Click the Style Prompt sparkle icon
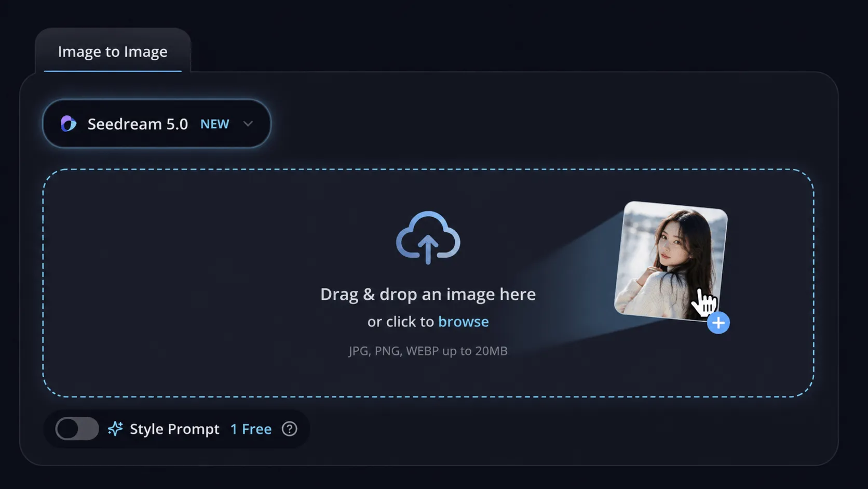The image size is (868, 489). (x=115, y=429)
